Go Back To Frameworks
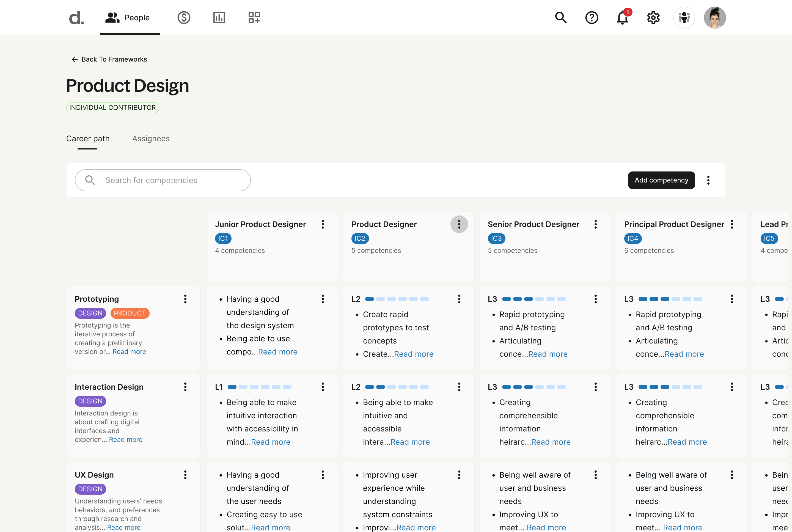Image resolution: width=792 pixels, height=532 pixels. (109, 59)
